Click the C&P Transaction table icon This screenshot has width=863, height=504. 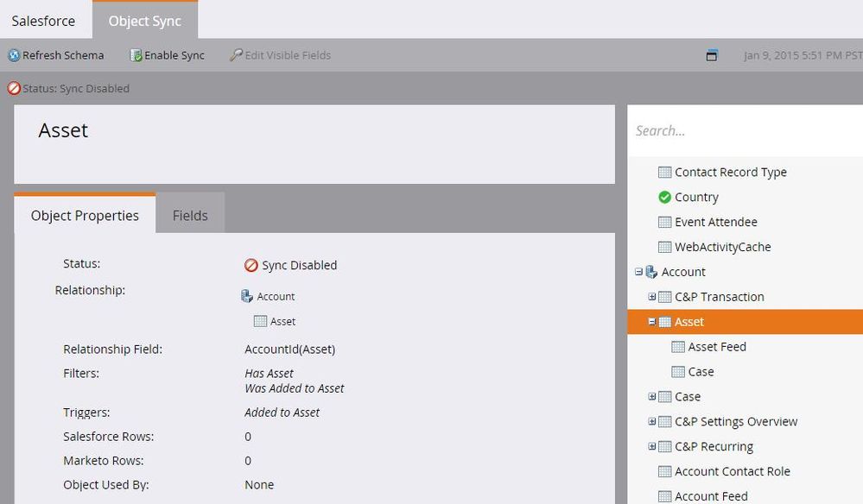click(x=665, y=297)
